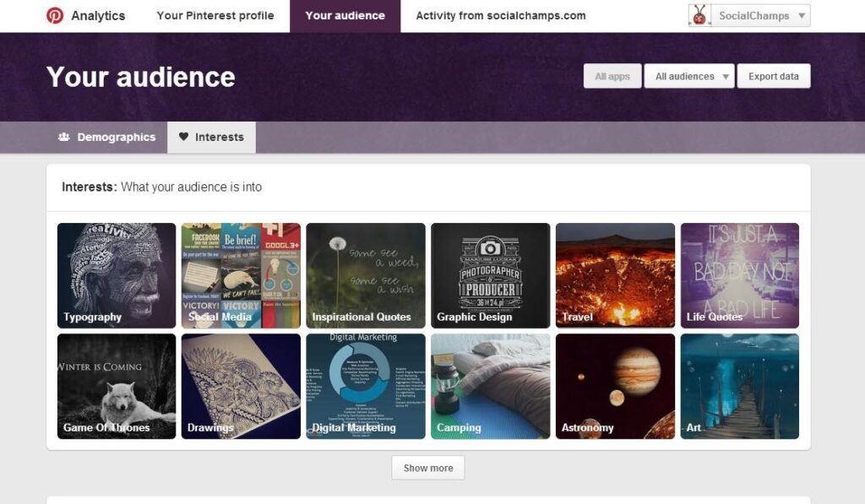Open the Typography interest thumbnail
Viewport: 865px width, 504px height.
[117, 276]
